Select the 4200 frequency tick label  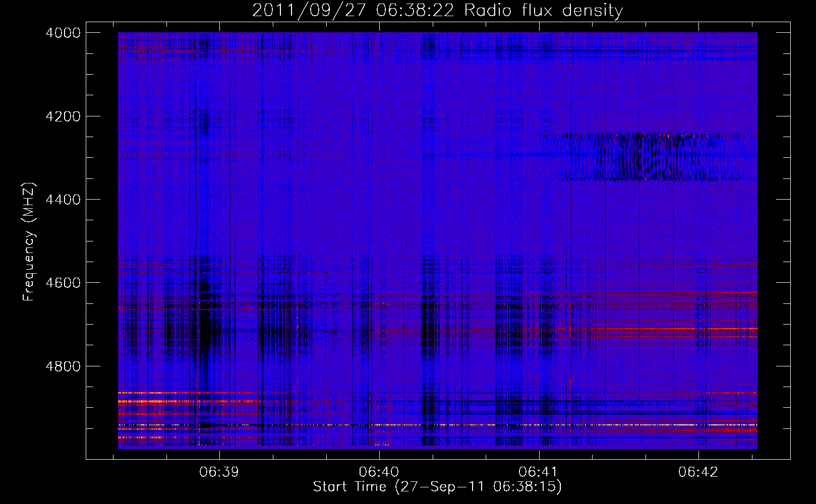[63, 116]
